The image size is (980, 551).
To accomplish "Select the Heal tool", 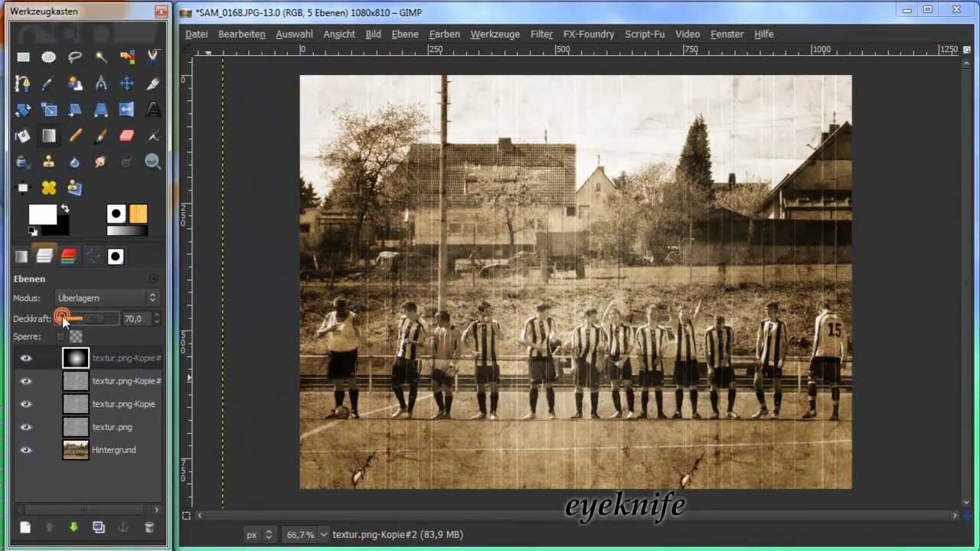I will point(49,187).
